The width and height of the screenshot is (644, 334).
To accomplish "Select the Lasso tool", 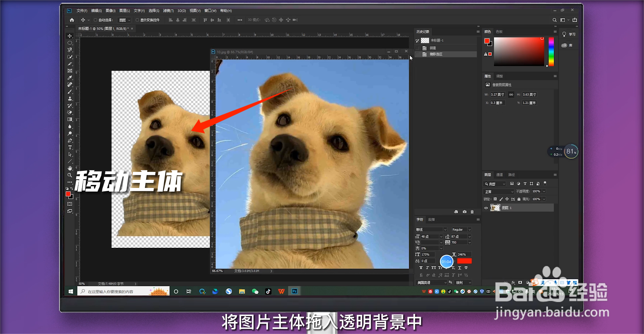I will (70, 50).
